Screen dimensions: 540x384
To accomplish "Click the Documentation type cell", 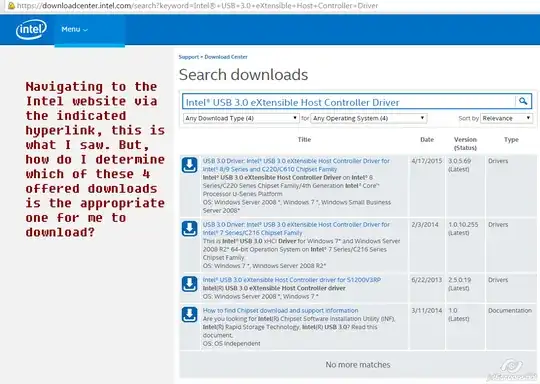I will coord(510,310).
